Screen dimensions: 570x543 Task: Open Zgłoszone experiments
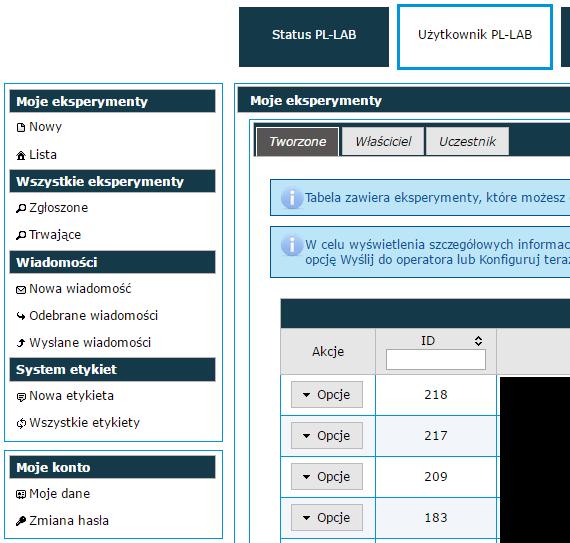(x=59, y=208)
